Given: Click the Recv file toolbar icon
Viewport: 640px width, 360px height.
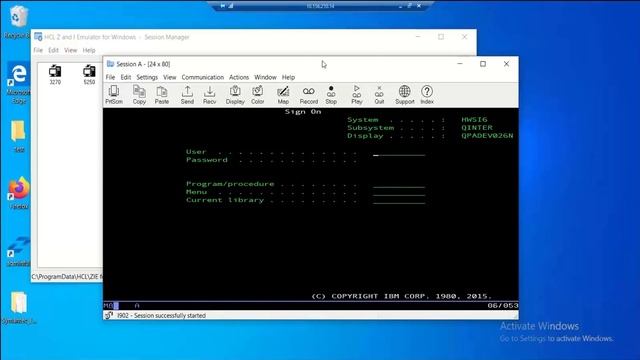Looking at the screenshot, I should (x=209, y=95).
